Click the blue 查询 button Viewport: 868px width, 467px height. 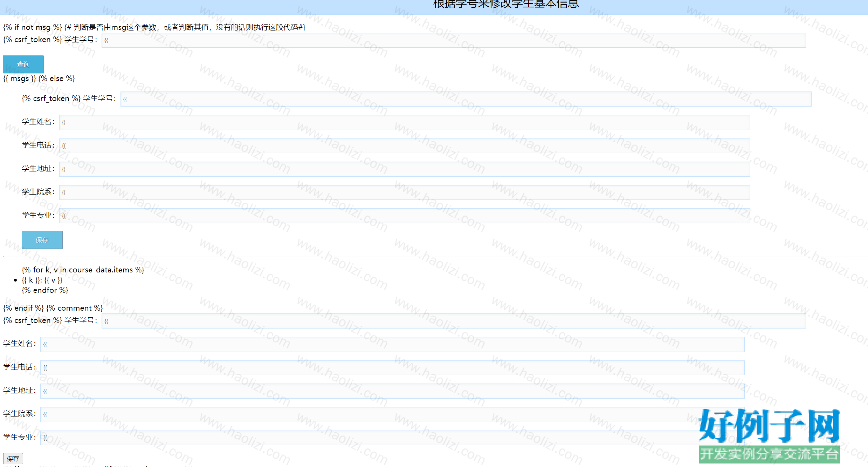(23, 64)
